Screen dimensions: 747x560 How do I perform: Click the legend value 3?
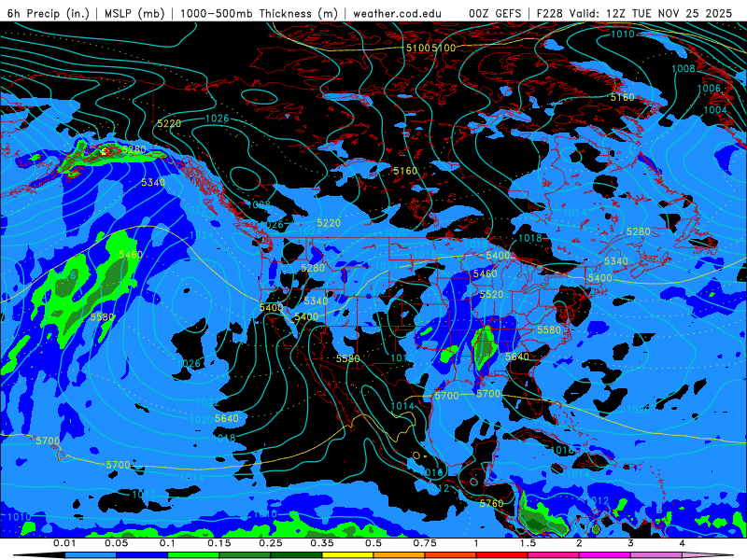(x=630, y=543)
